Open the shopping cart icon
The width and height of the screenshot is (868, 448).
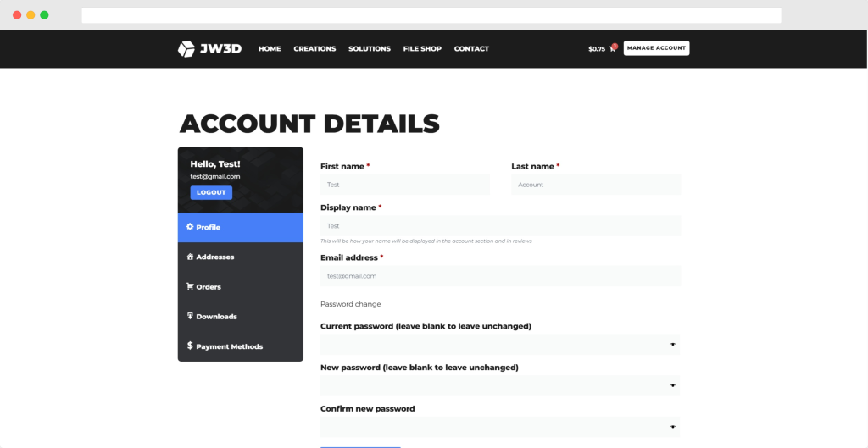pyautogui.click(x=612, y=49)
